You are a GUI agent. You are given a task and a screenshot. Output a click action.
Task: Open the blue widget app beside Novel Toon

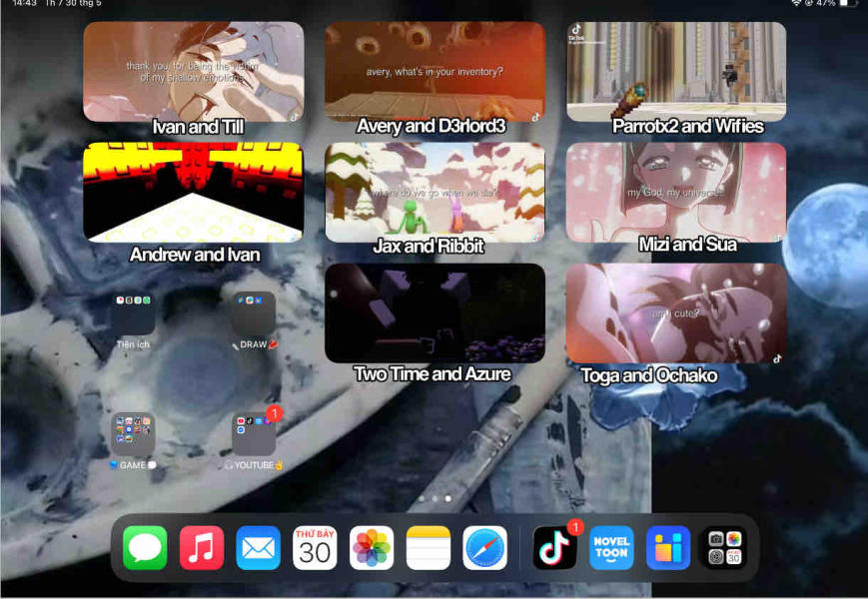(x=668, y=547)
